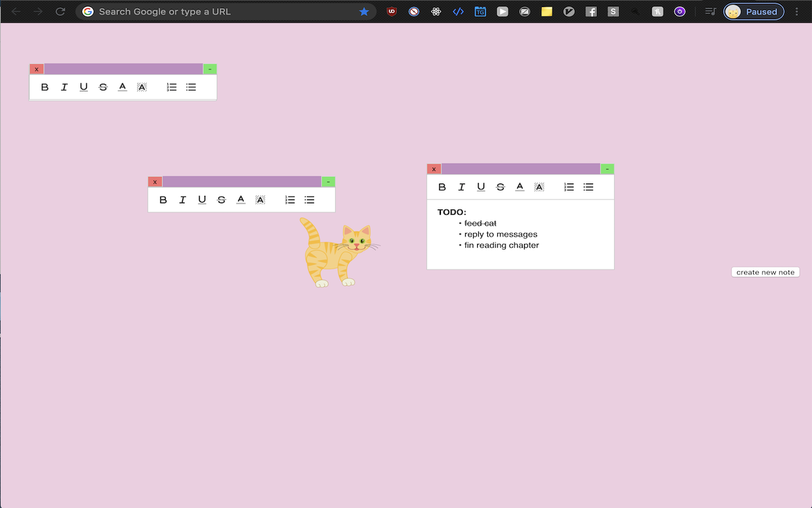Toggle italic in the TODO note toolbar
812x508 pixels.
(462, 187)
